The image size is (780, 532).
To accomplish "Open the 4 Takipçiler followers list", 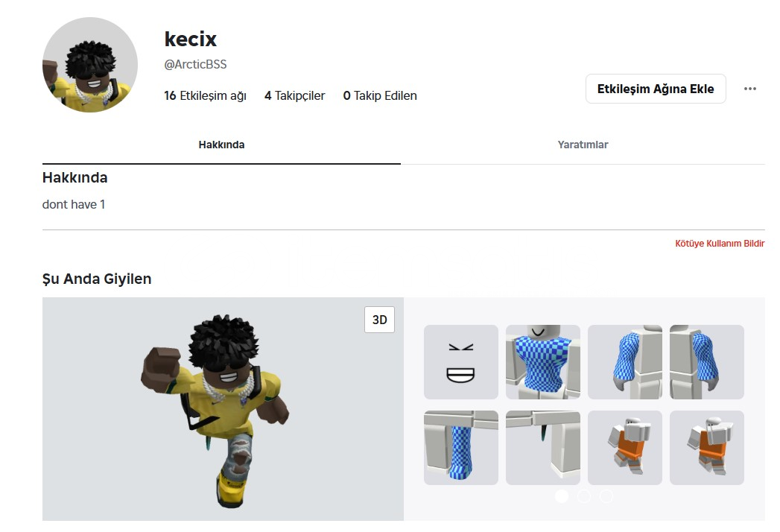I will coord(294,95).
